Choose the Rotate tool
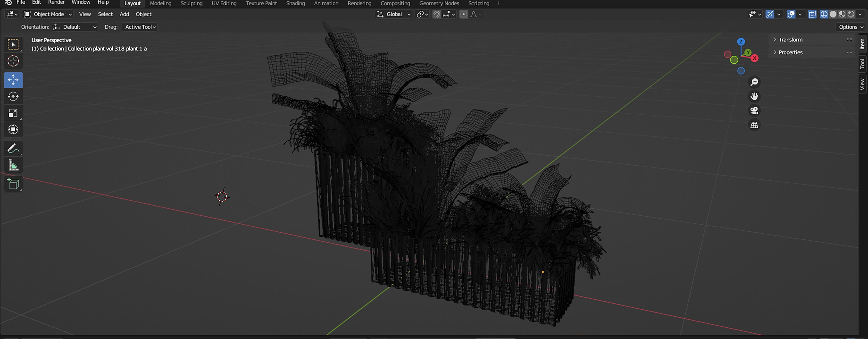This screenshot has height=339, width=868. [x=13, y=96]
